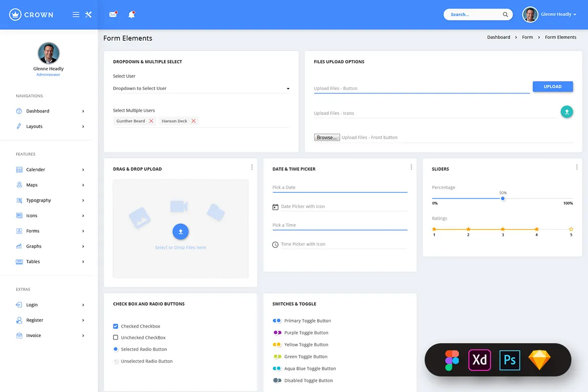The height and width of the screenshot is (392, 588).
Task: Click the mail envelope icon
Action: (113, 14)
